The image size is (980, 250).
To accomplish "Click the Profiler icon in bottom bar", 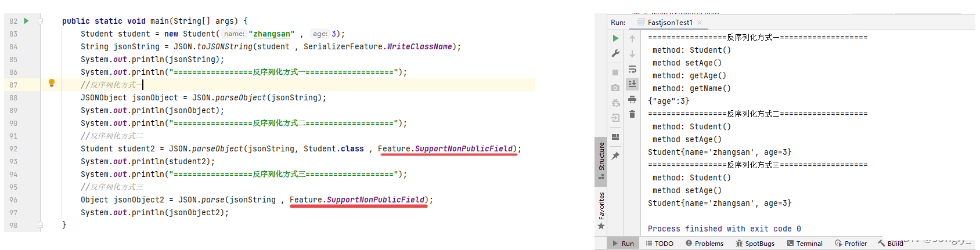I will click(838, 244).
